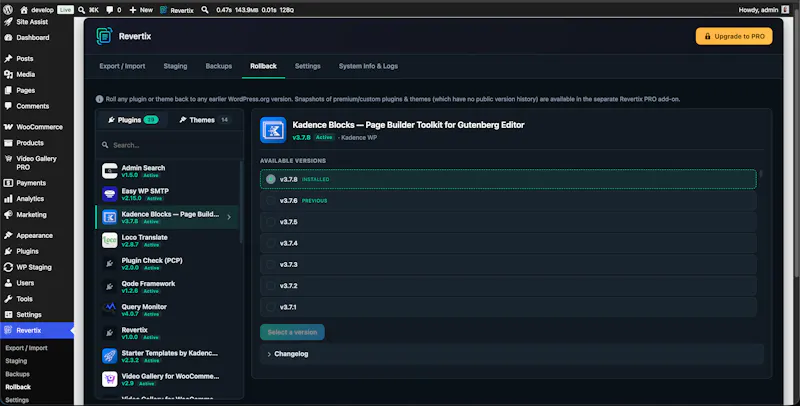Open WooCommerce in WordPress sidebar
Viewport: 800px width, 406px height.
(37, 127)
